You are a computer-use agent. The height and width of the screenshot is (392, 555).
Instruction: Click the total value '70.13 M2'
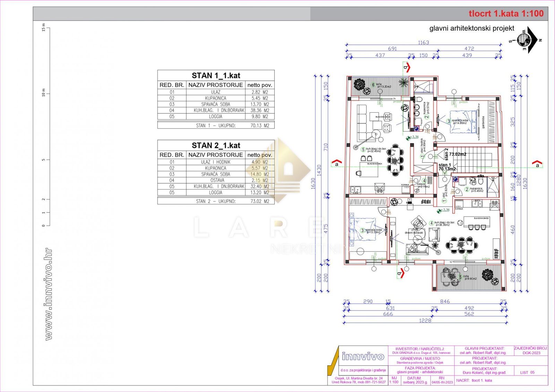tap(260, 125)
